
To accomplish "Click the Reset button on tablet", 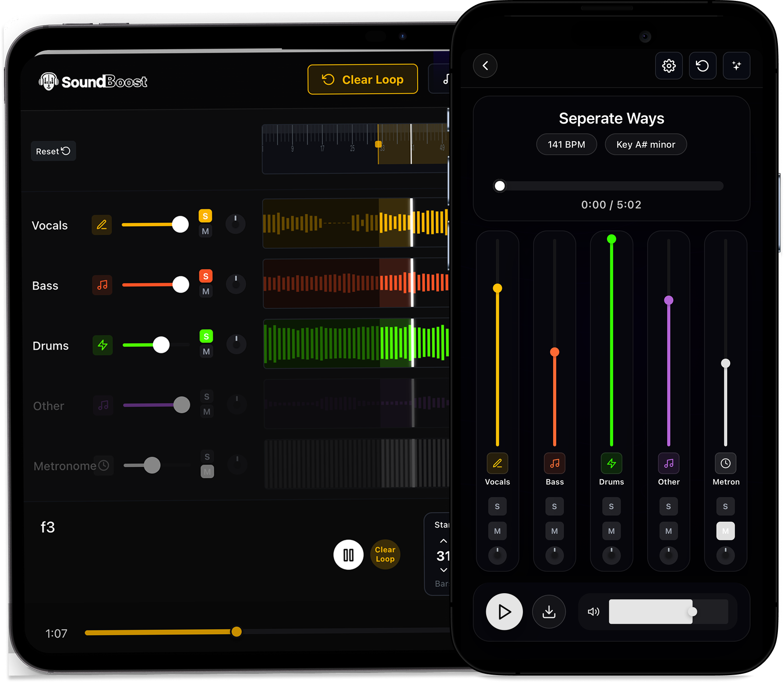I will click(x=53, y=151).
